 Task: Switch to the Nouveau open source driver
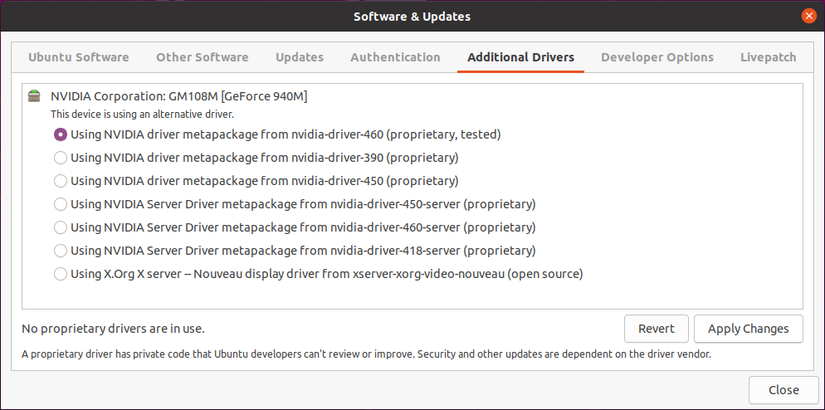(x=61, y=273)
